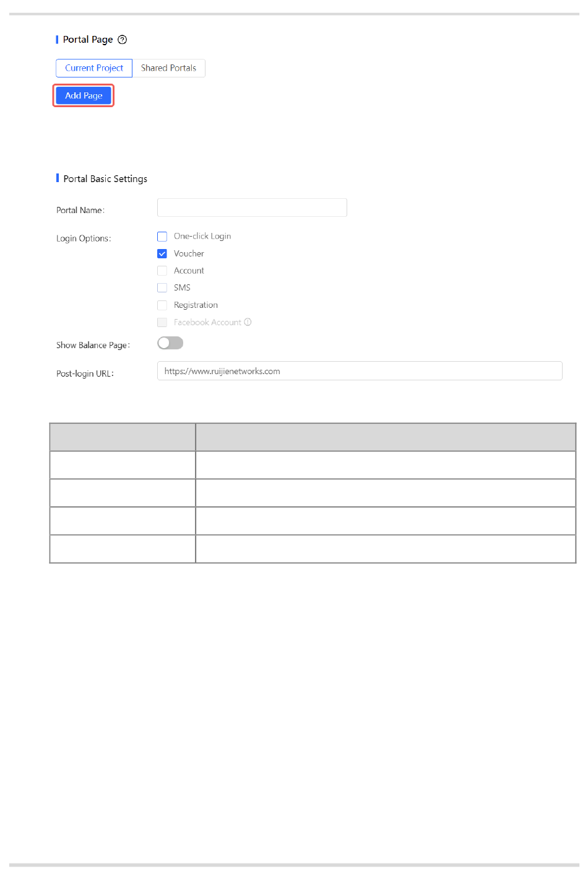Switch to the Current Project tab

click(x=94, y=68)
